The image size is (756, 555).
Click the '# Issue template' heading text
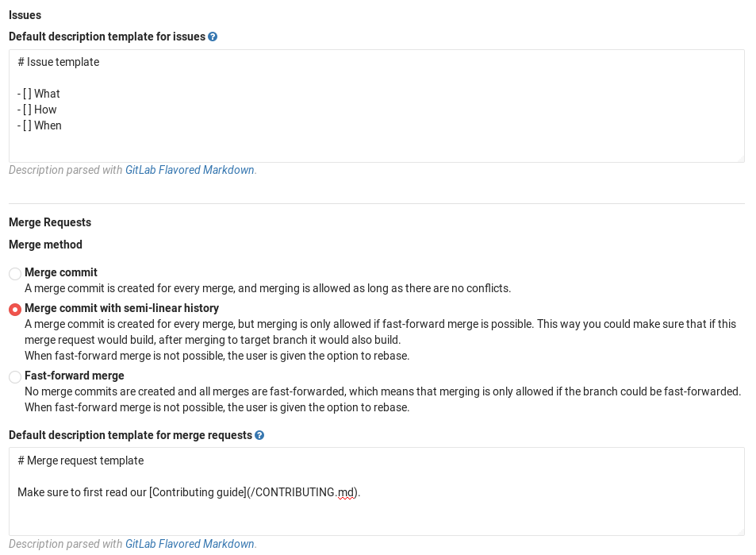(x=57, y=62)
